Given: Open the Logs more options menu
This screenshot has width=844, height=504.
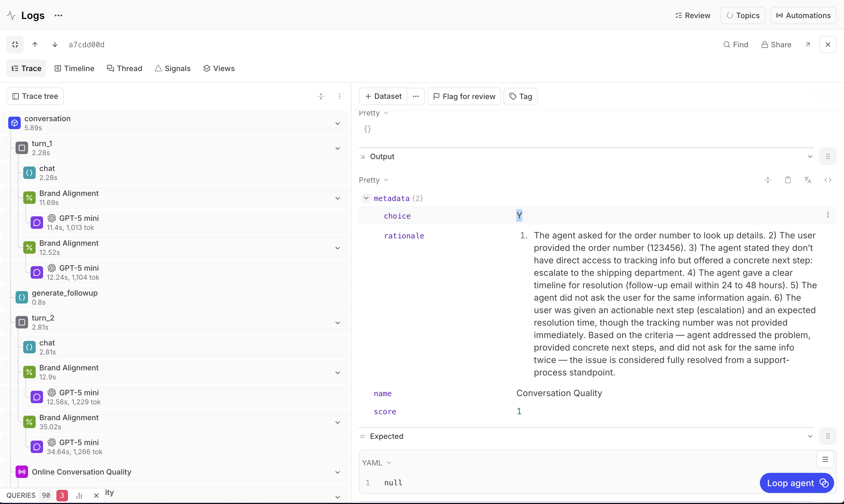Looking at the screenshot, I should [58, 15].
